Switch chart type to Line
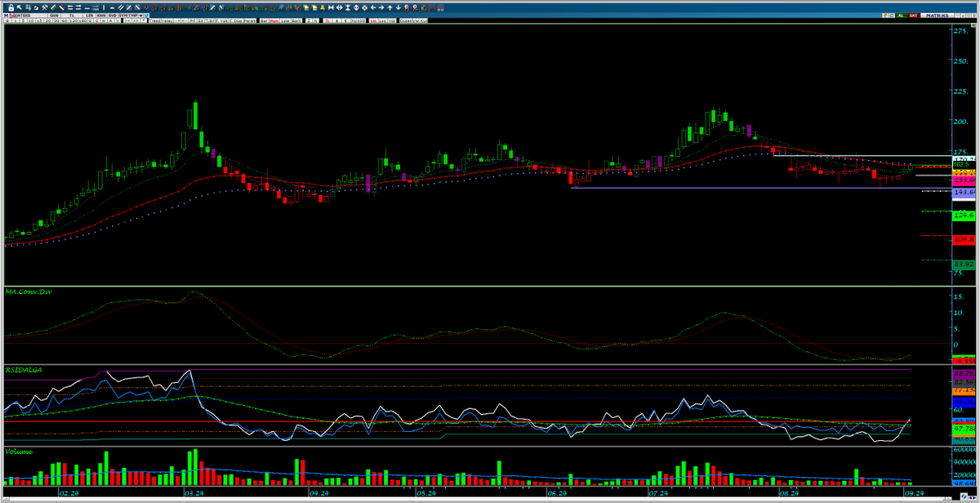980x503 pixels. (x=285, y=20)
